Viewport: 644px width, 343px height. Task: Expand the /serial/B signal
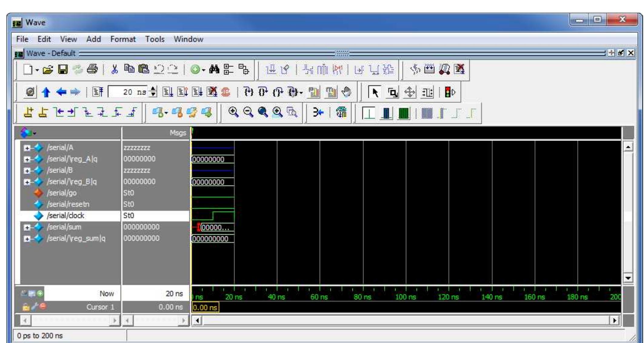point(27,171)
